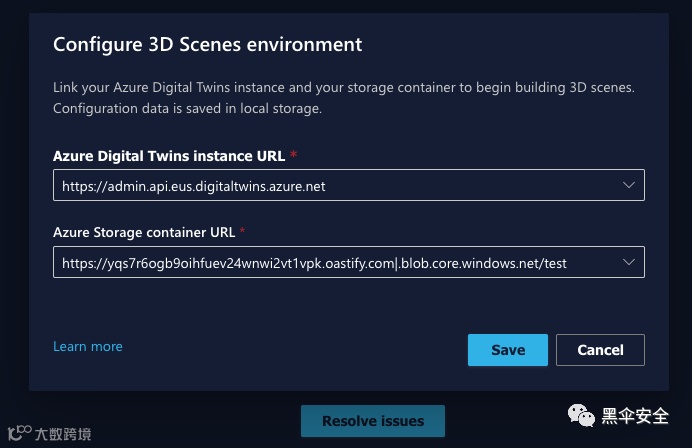Click the Azure Digital Twins instance URL field
The height and width of the screenshot is (448, 692).
coord(330,186)
